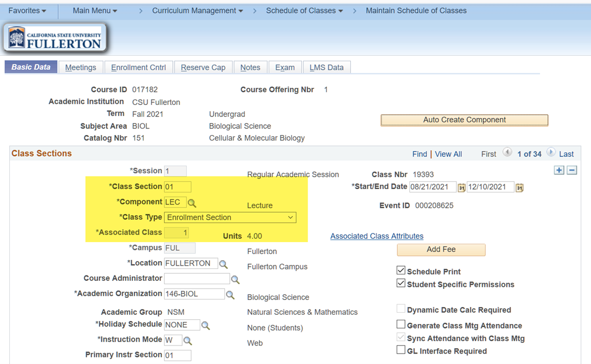Expand the Curriculum Management breadcrumb menu
Screen dimensions: 591x364
point(198,10)
